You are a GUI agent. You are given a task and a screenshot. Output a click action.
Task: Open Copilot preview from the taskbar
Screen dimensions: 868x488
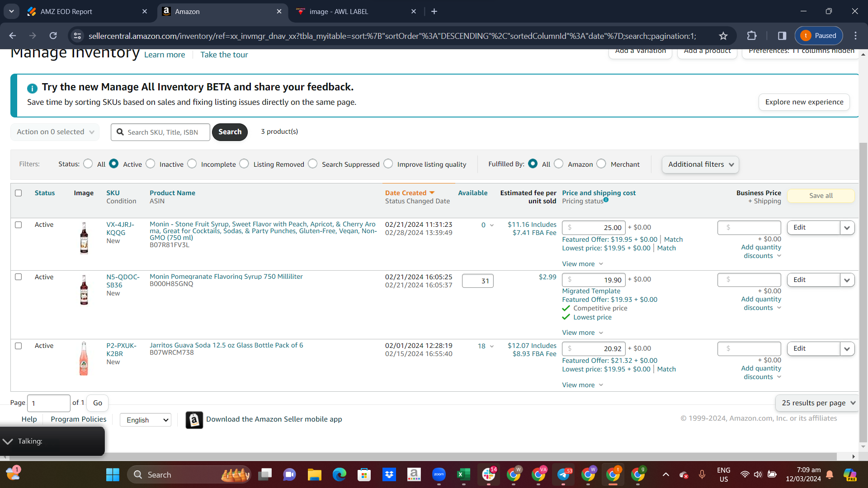[x=850, y=474]
